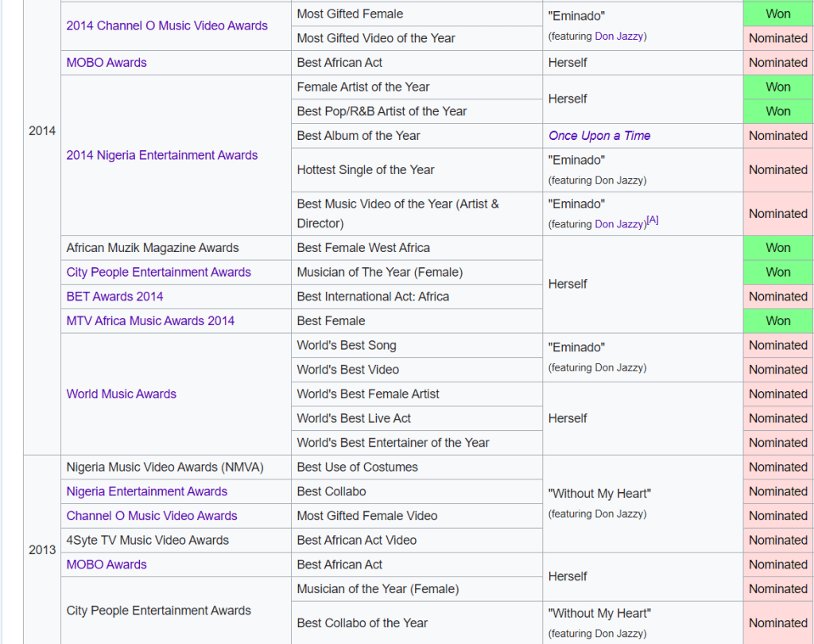Screen dimensions: 814x644
Task: Open the Once Upon a Time album link
Action: (599, 136)
